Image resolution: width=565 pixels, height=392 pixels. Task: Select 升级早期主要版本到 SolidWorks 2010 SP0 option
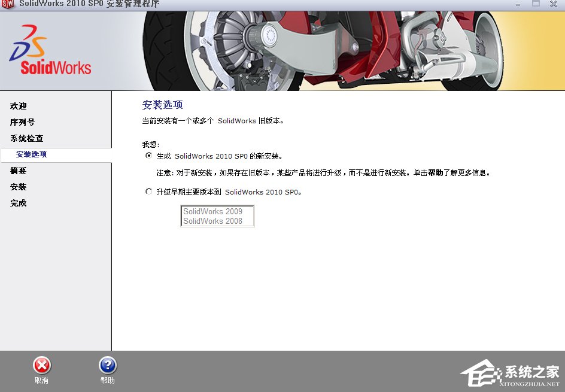148,192
